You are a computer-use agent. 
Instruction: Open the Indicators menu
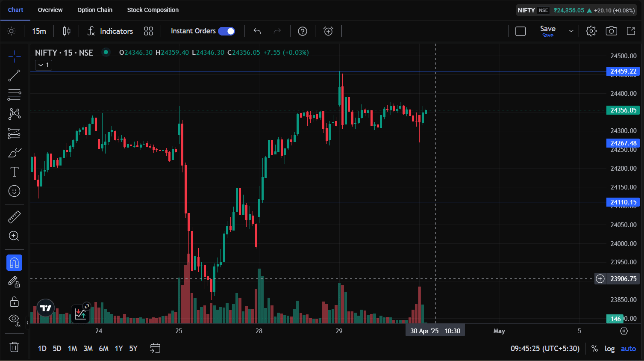(110, 31)
